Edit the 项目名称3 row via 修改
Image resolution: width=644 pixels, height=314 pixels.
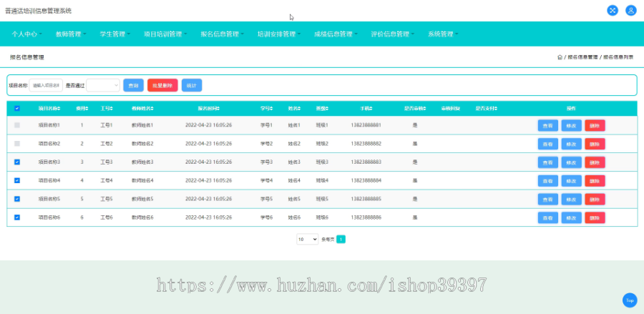(571, 162)
